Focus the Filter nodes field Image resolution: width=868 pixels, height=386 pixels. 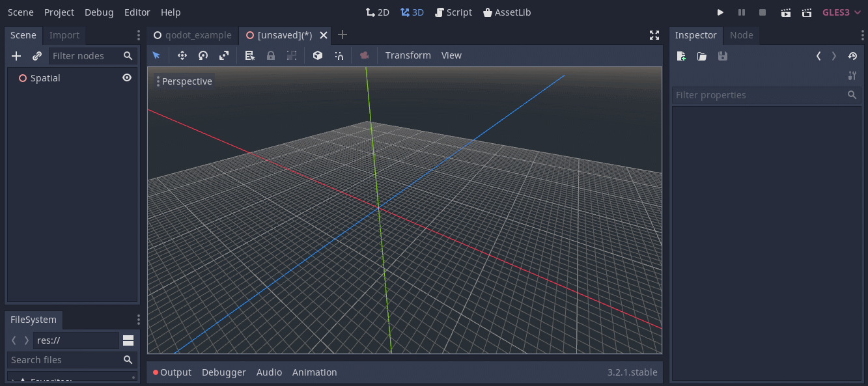[92, 56]
